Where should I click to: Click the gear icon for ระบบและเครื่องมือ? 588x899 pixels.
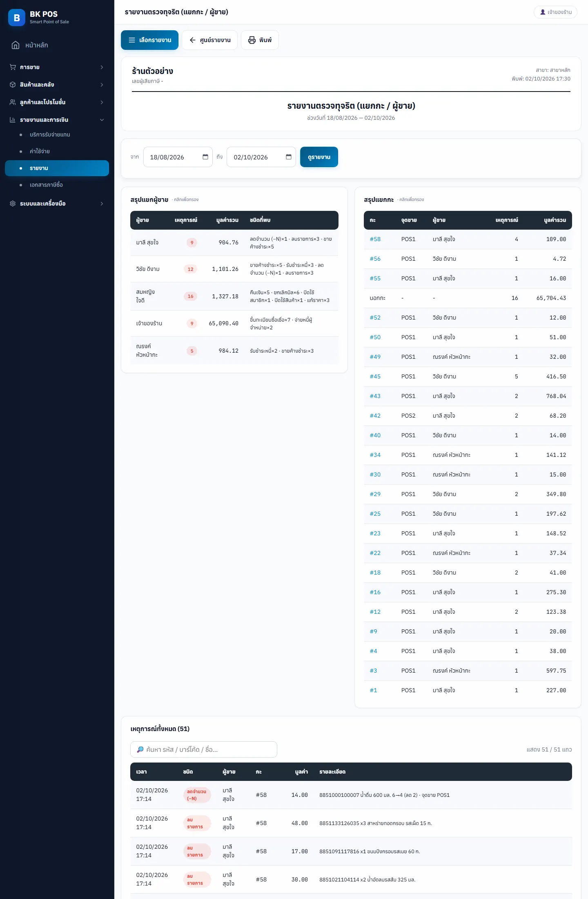(x=13, y=204)
